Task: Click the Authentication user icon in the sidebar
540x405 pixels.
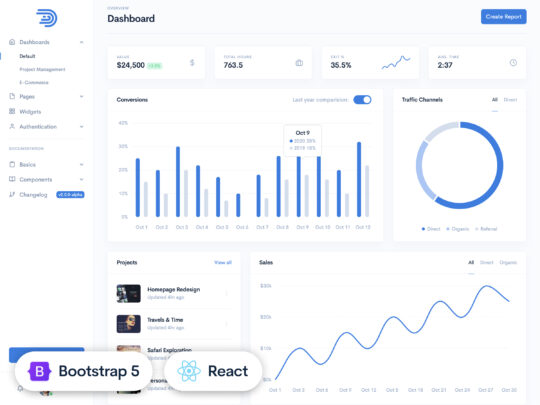Action: pyautogui.click(x=12, y=126)
